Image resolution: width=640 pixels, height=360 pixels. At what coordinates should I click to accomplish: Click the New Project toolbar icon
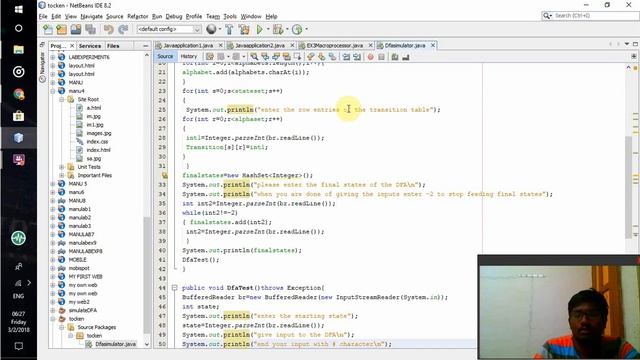point(62,29)
